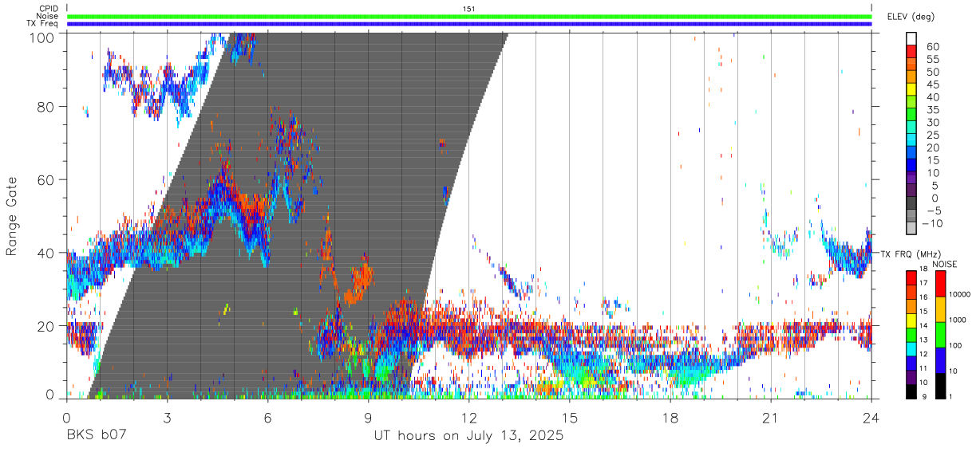Click the 55 tick on elevation colorbar
The image size is (980, 452).
(931, 59)
